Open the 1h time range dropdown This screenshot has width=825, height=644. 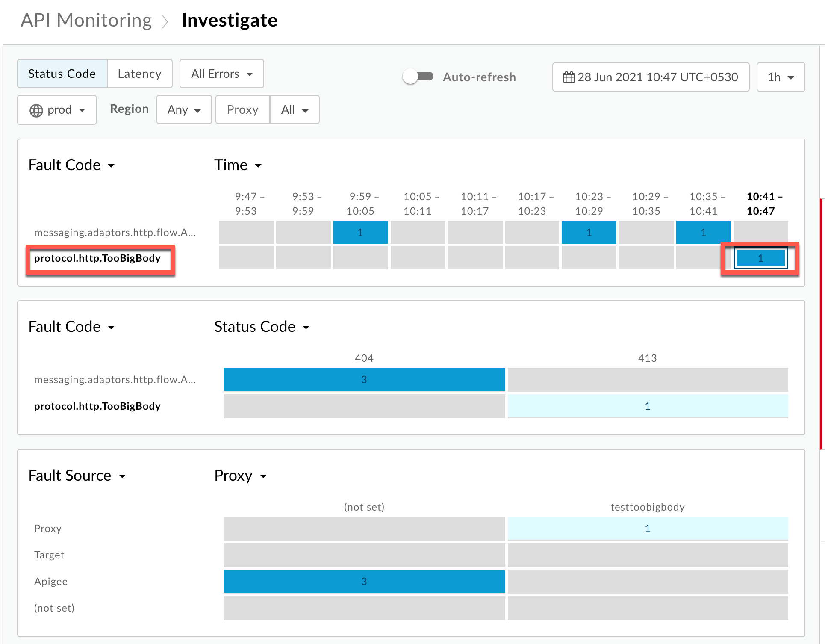780,77
